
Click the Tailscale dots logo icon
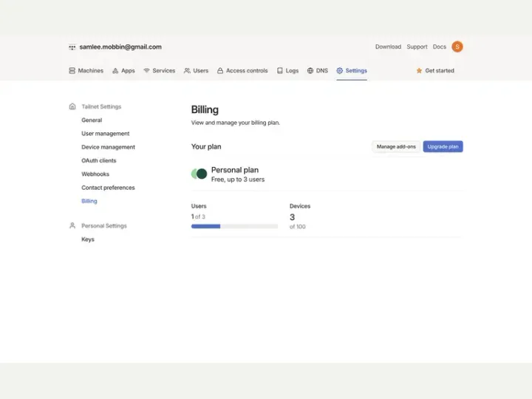[x=72, y=47]
